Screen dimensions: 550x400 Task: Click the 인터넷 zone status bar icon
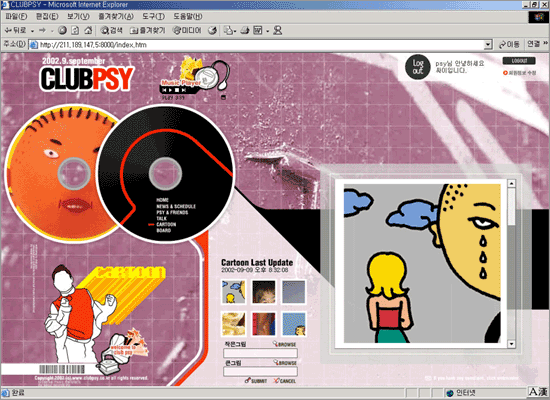450,393
